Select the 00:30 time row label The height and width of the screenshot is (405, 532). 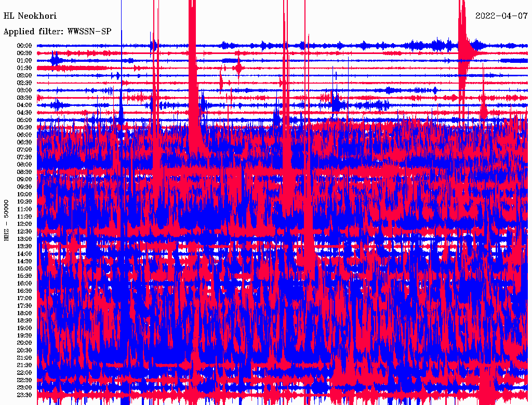tap(24, 53)
